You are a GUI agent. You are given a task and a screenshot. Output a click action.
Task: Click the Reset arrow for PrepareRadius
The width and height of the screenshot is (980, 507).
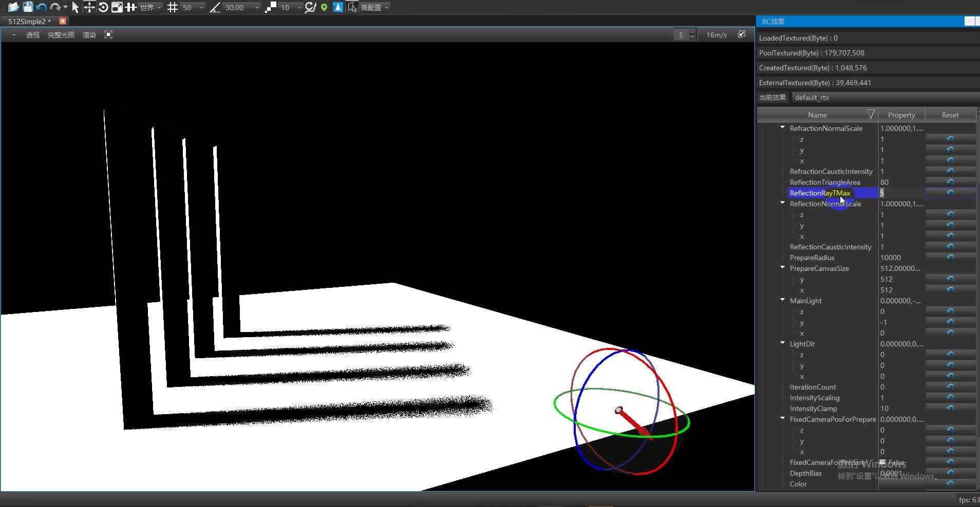(950, 257)
